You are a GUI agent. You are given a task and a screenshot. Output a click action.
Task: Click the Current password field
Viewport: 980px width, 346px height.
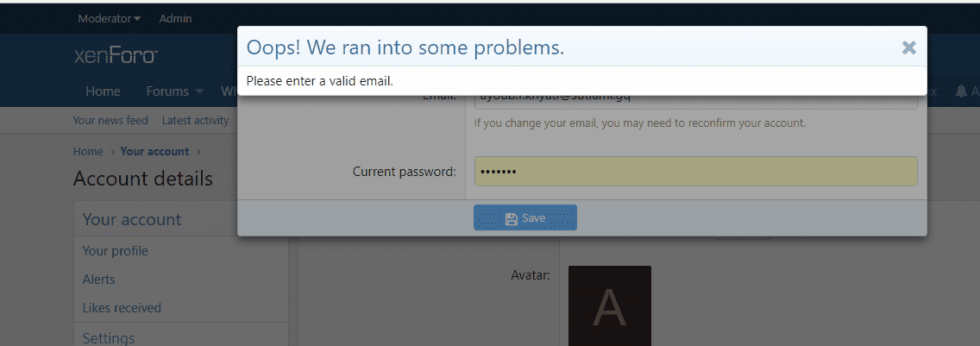tap(695, 172)
